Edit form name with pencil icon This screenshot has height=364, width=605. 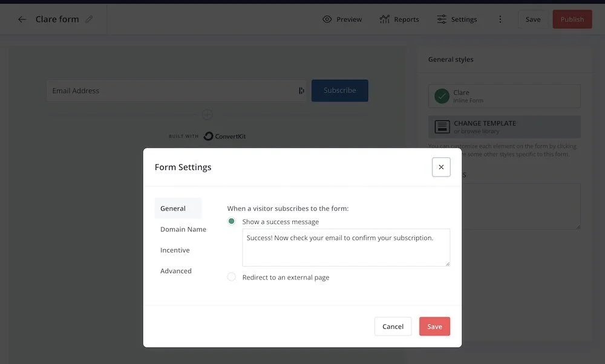pos(89,19)
